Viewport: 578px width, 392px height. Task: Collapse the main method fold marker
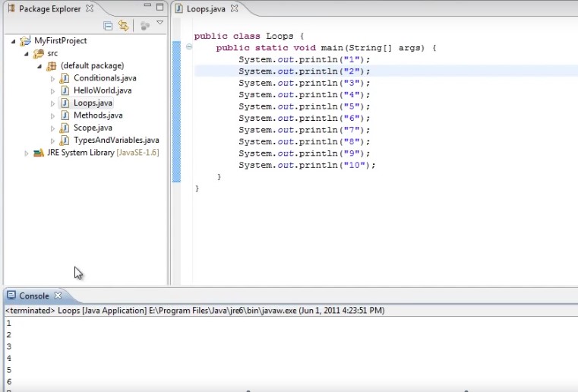tap(188, 47)
